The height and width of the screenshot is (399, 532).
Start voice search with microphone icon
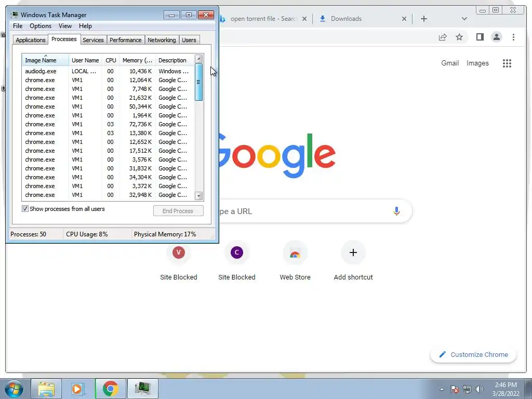tap(396, 211)
